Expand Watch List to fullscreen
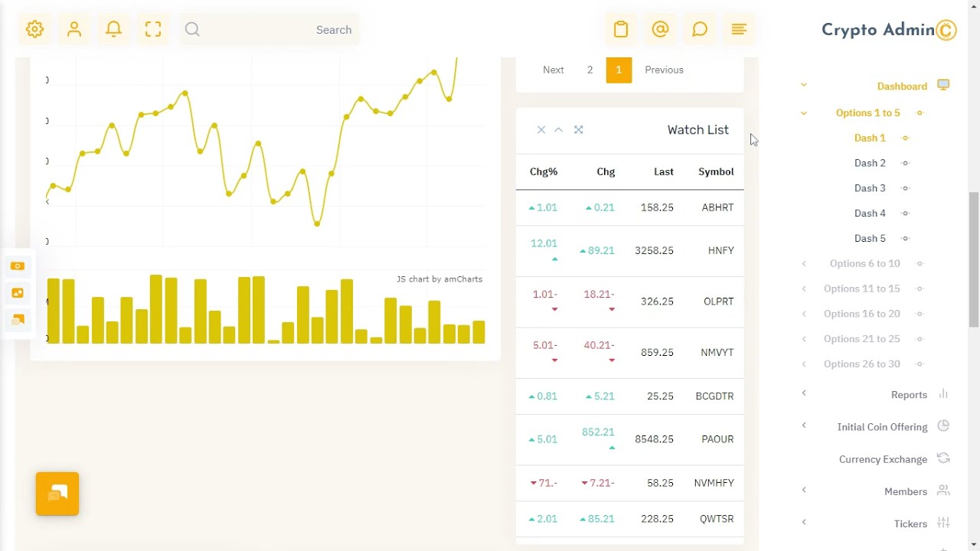The image size is (980, 551). 579,130
